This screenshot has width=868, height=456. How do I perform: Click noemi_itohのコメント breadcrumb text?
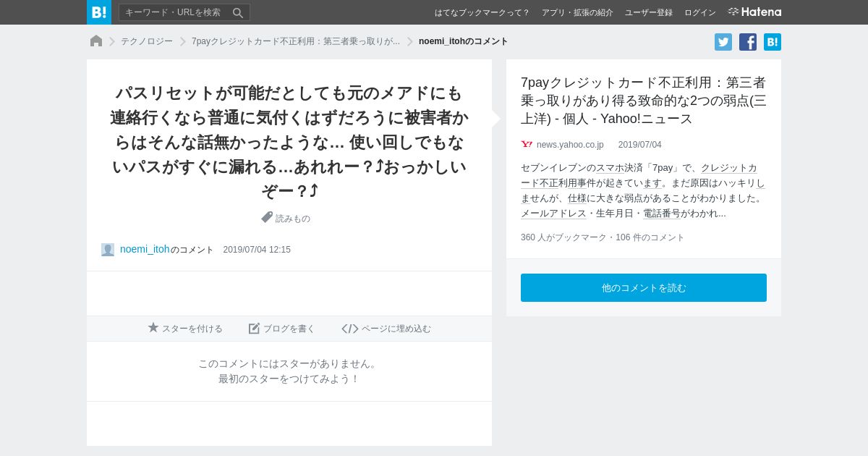tap(464, 42)
